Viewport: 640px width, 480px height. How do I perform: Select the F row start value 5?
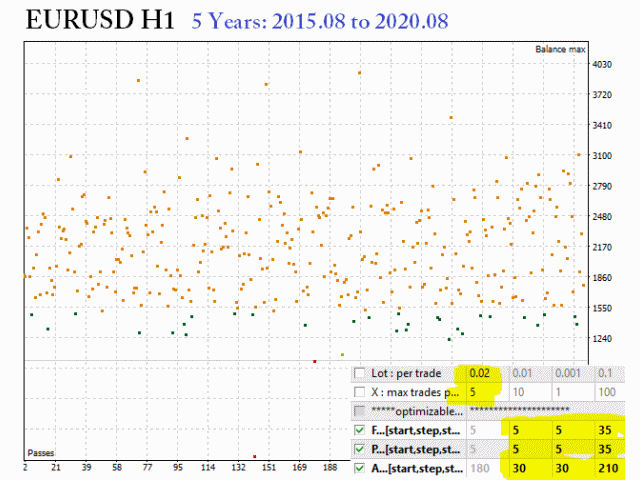tap(517, 430)
